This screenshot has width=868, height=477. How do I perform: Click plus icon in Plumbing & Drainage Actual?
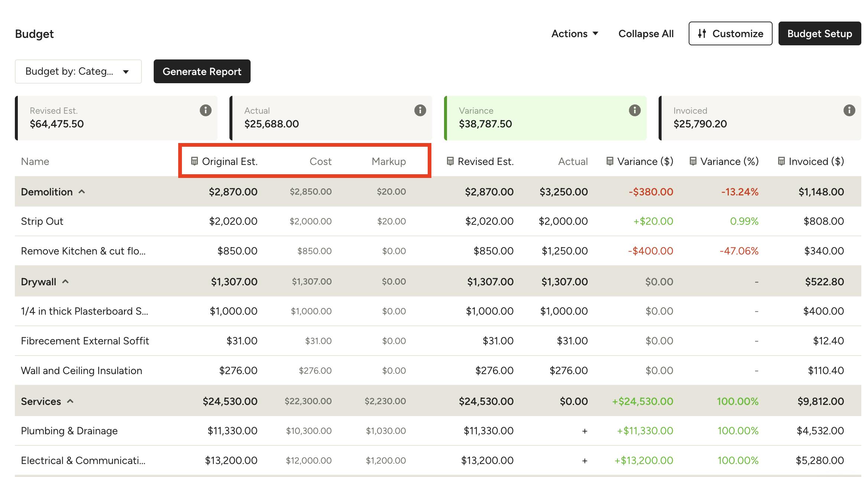tap(584, 431)
